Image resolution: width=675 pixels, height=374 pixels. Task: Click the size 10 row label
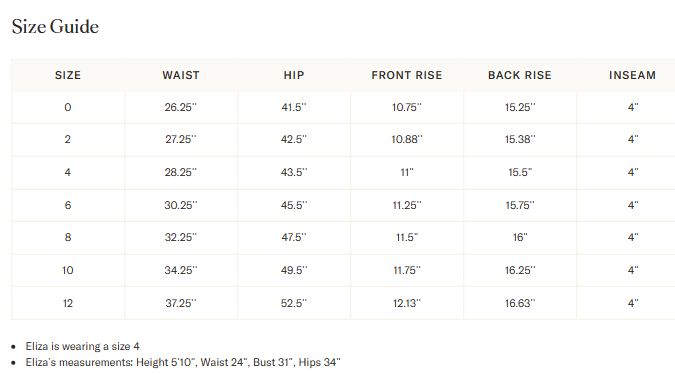68,270
